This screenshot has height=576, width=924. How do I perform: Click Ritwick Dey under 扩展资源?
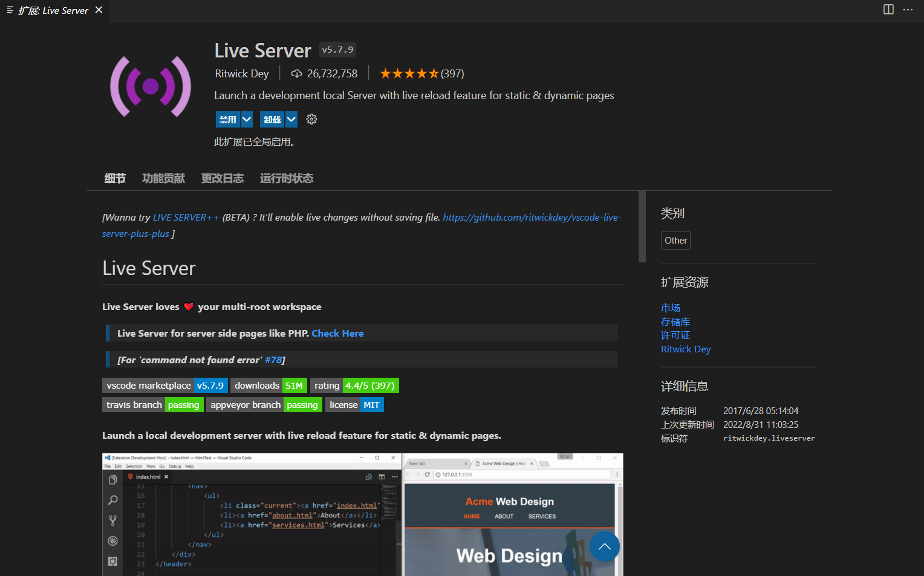pyautogui.click(x=686, y=349)
